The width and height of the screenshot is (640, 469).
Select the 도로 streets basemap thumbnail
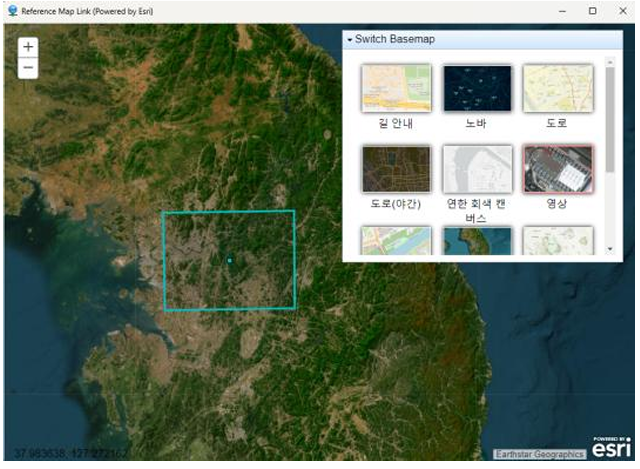pyautogui.click(x=558, y=88)
